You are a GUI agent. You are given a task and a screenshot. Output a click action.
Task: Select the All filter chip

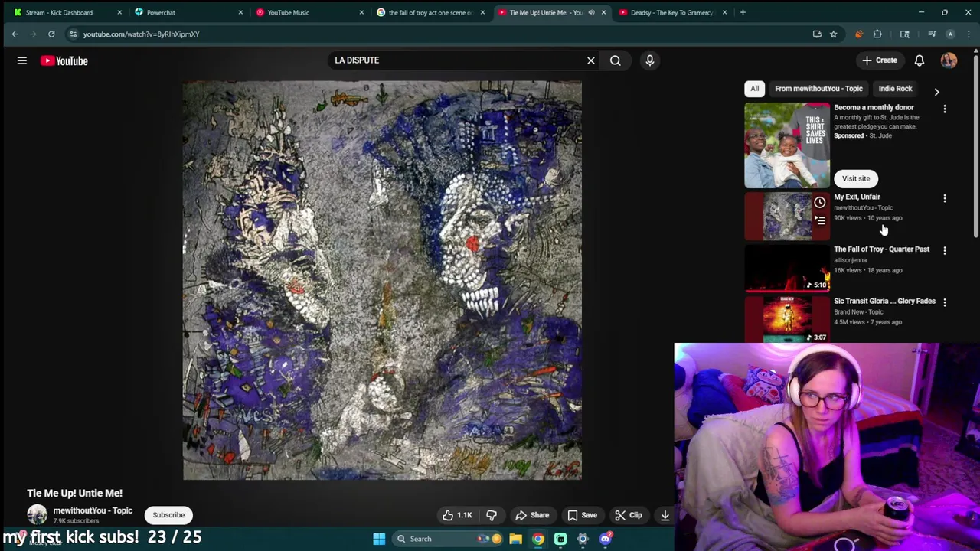(755, 89)
